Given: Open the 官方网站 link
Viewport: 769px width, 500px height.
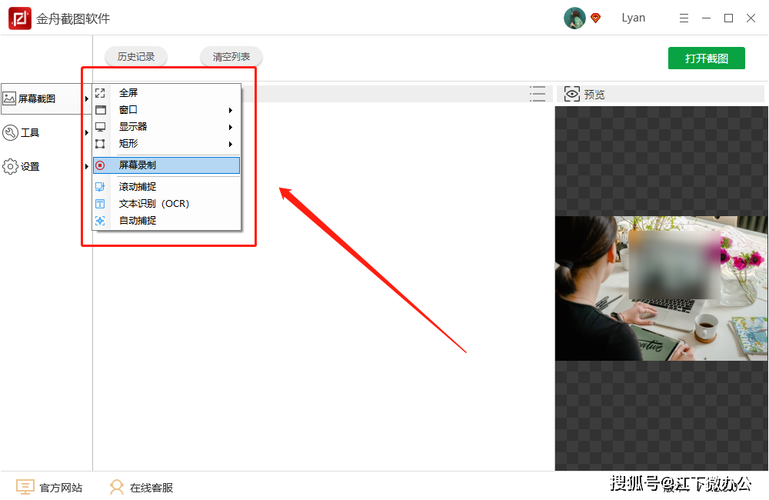Looking at the screenshot, I should coord(49,487).
